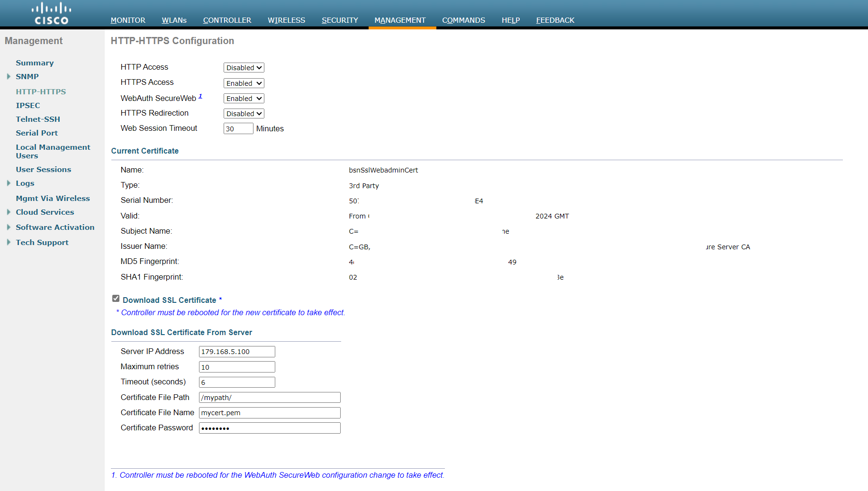868x491 pixels.
Task: Click the Certificate Password field
Action: pyautogui.click(x=270, y=427)
